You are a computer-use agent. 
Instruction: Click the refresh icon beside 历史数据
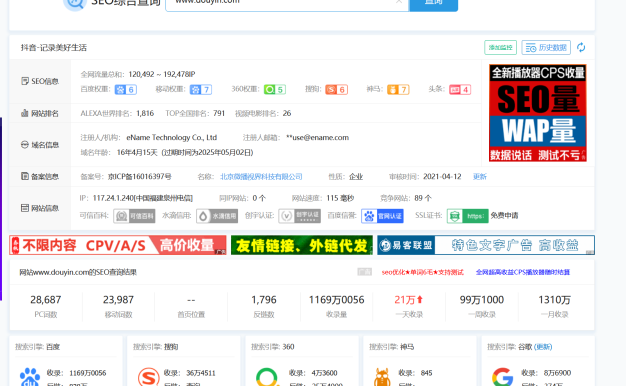click(x=581, y=48)
